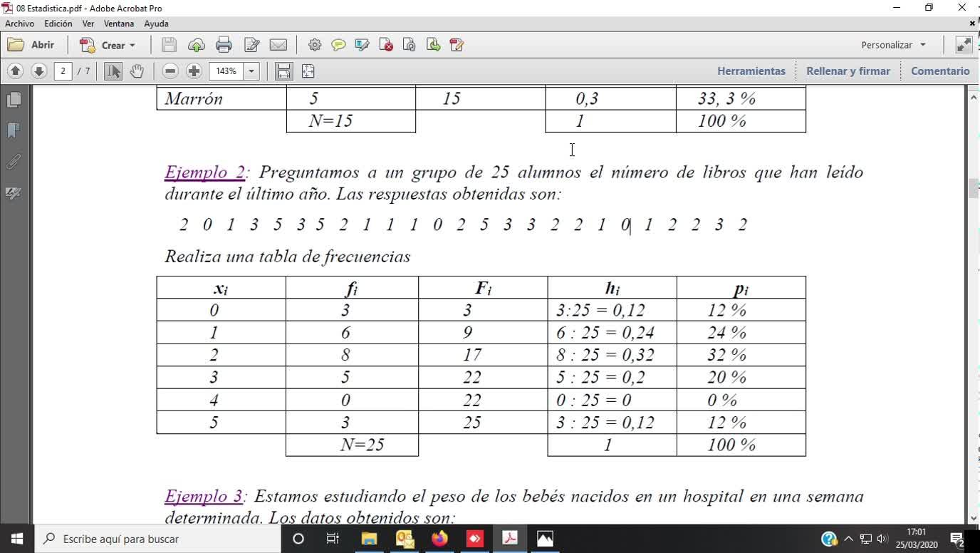Click the sign document icon
980x553 pixels.
[x=457, y=45]
